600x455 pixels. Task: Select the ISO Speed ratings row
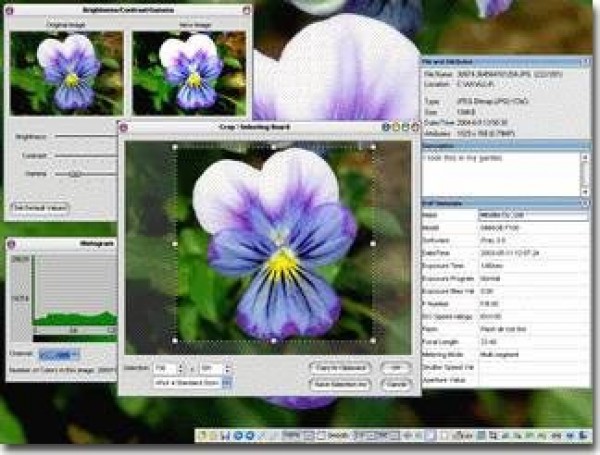point(505,316)
